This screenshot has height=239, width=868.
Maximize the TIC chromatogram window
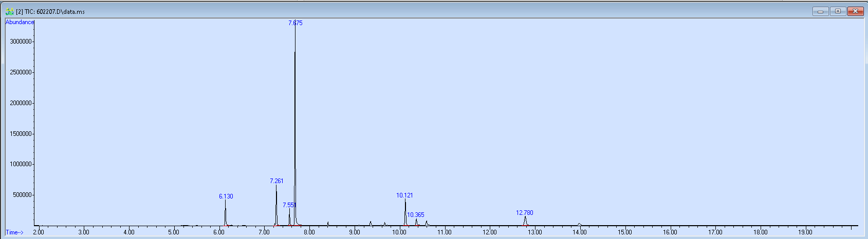tap(838, 11)
